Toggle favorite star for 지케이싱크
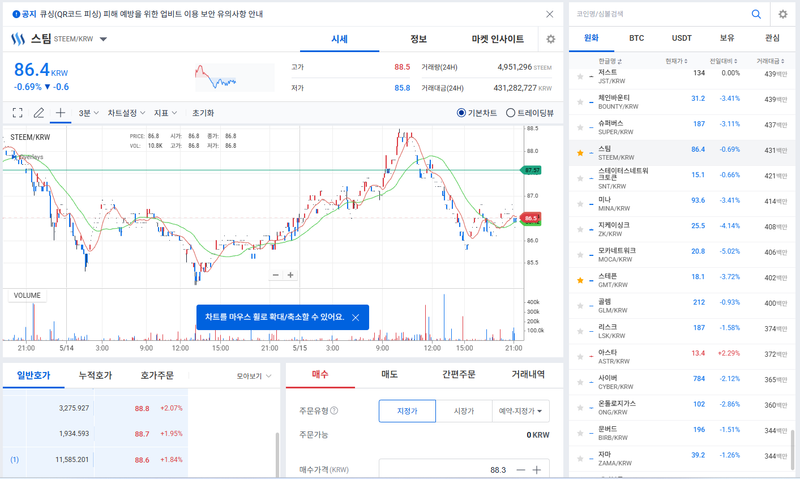 [x=580, y=230]
